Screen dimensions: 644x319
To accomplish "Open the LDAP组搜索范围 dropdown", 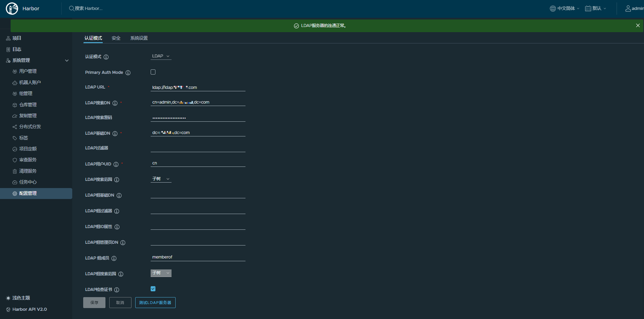I will (161, 273).
